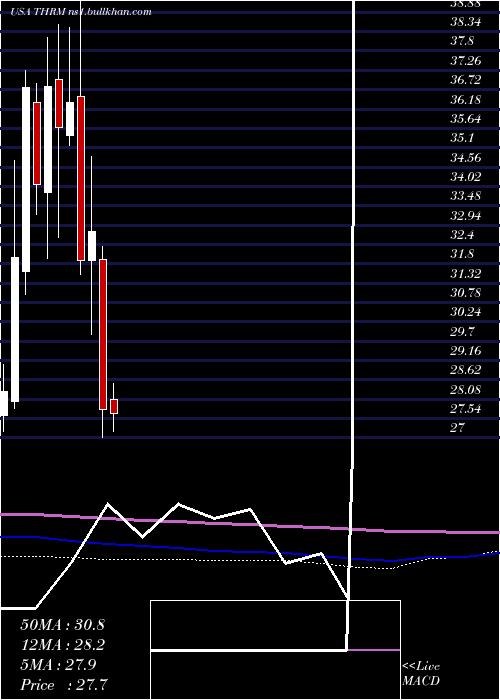Click the 35.1 price axis label

pos(462,138)
